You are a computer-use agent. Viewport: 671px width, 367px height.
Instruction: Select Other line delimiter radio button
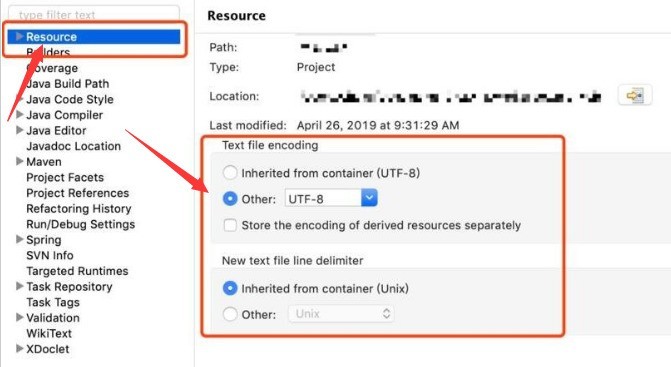coord(230,314)
